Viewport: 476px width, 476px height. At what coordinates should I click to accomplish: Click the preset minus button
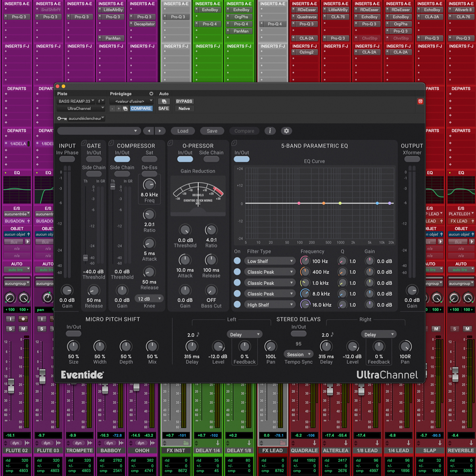[113, 109]
